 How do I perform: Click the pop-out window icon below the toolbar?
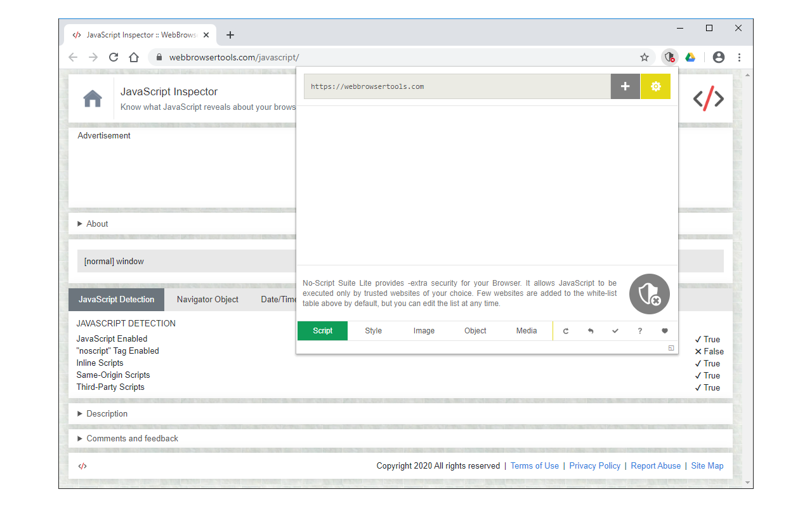(x=671, y=348)
